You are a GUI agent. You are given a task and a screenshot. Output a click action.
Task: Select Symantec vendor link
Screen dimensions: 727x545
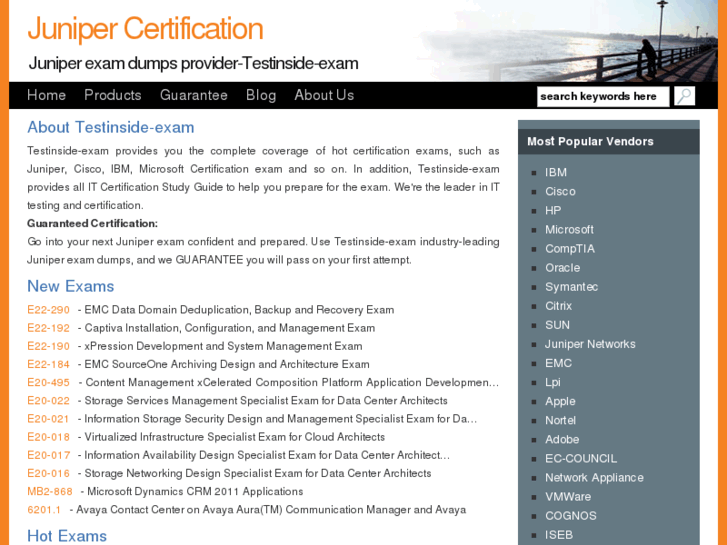pyautogui.click(x=572, y=287)
